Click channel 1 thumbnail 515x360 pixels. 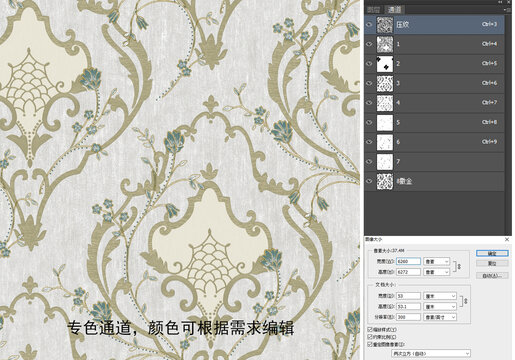385,44
